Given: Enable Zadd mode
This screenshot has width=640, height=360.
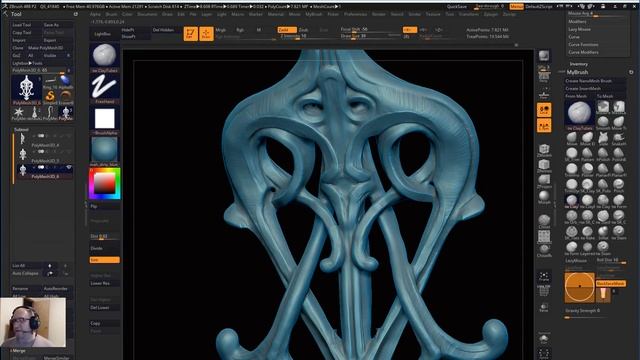Looking at the screenshot, I should (287, 30).
